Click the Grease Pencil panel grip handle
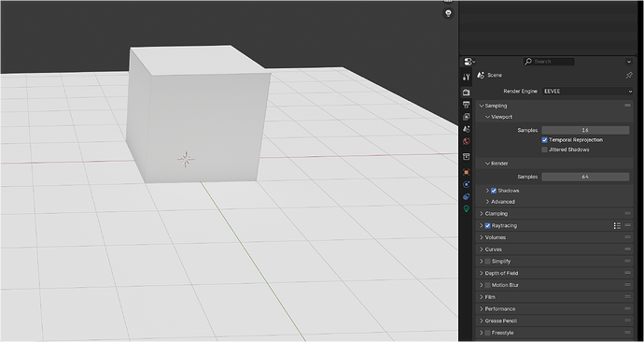Image resolution: width=644 pixels, height=342 pixels. coord(627,321)
